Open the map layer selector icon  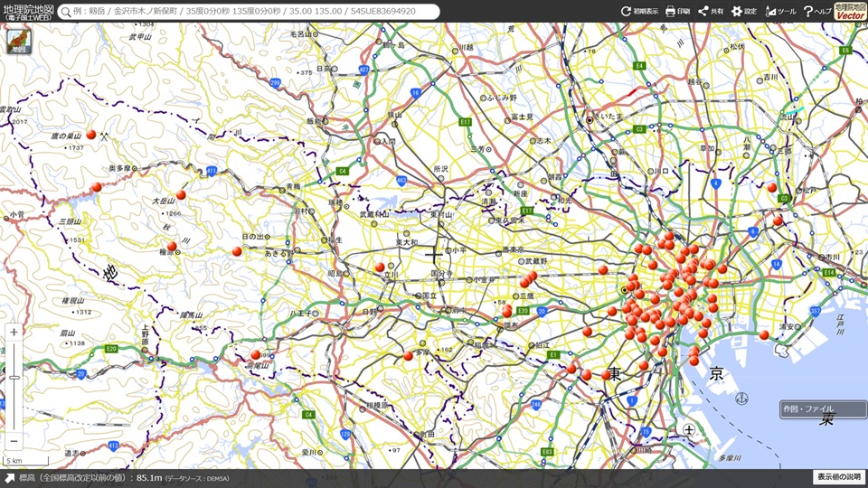tap(18, 42)
